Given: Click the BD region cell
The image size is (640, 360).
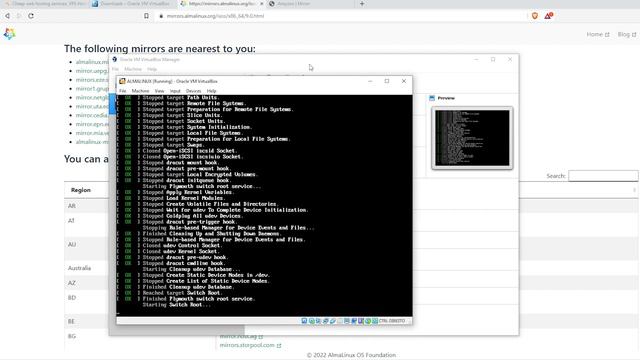Looking at the screenshot, I should (72, 298).
